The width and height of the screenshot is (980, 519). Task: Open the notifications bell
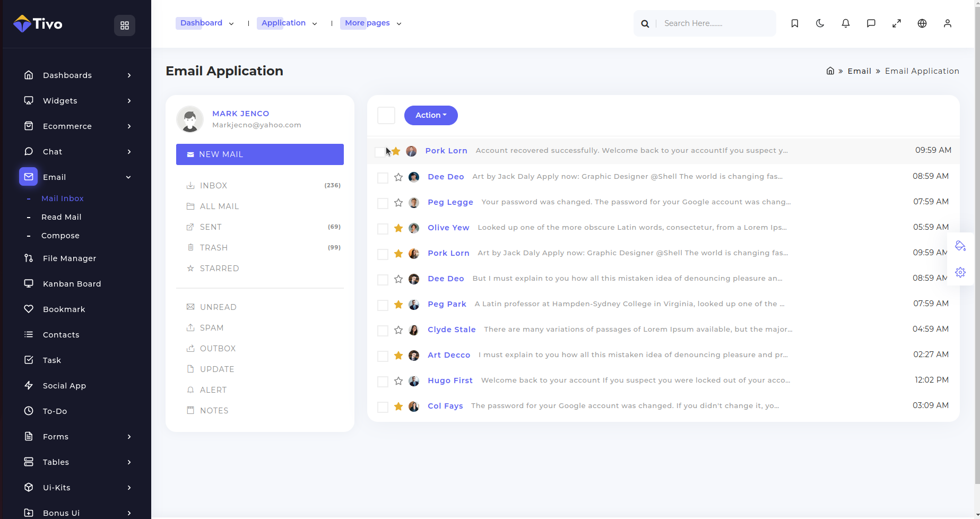point(845,23)
